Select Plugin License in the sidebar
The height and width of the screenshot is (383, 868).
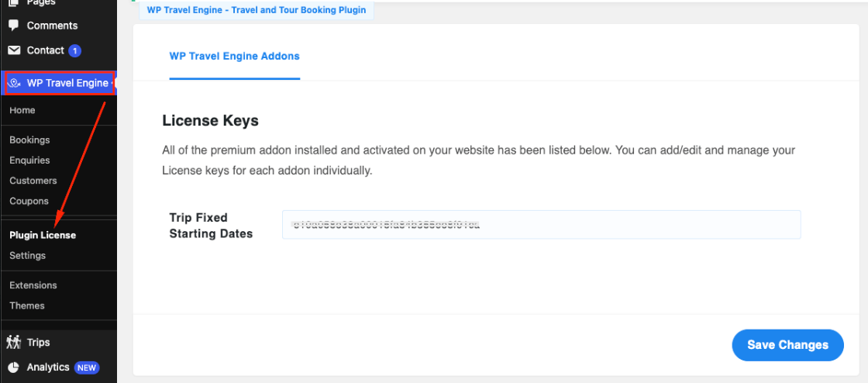tap(43, 235)
